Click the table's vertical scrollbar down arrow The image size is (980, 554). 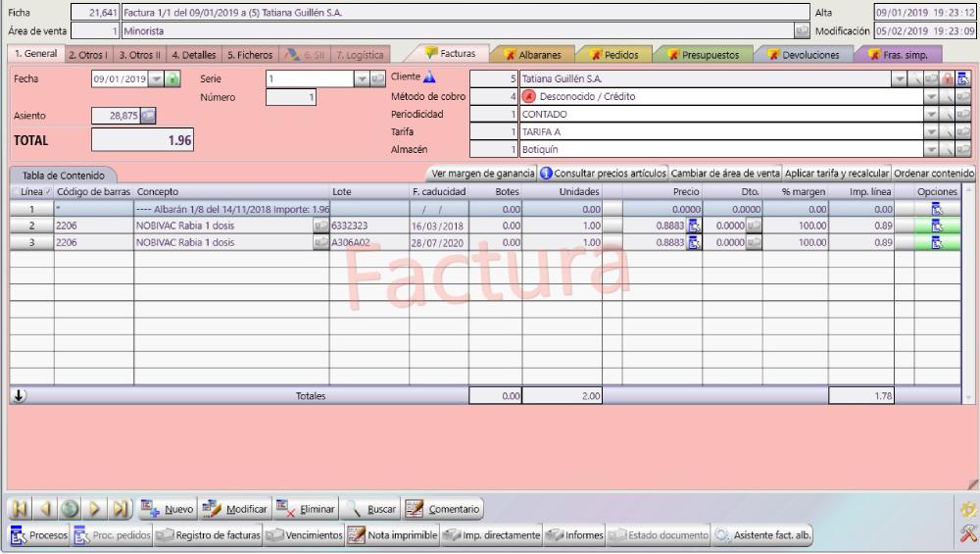coord(970,397)
